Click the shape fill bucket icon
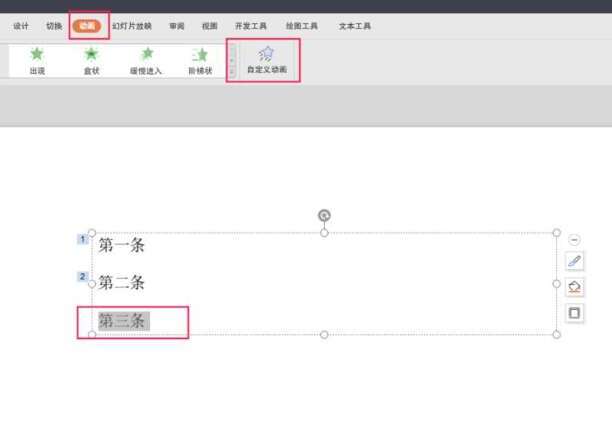The height and width of the screenshot is (422, 612). (574, 287)
